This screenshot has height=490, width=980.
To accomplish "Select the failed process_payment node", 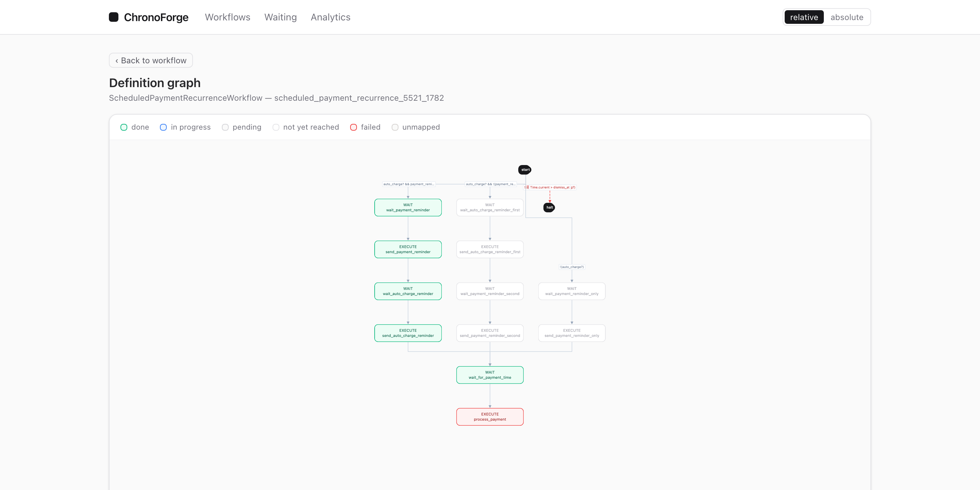I will click(490, 416).
